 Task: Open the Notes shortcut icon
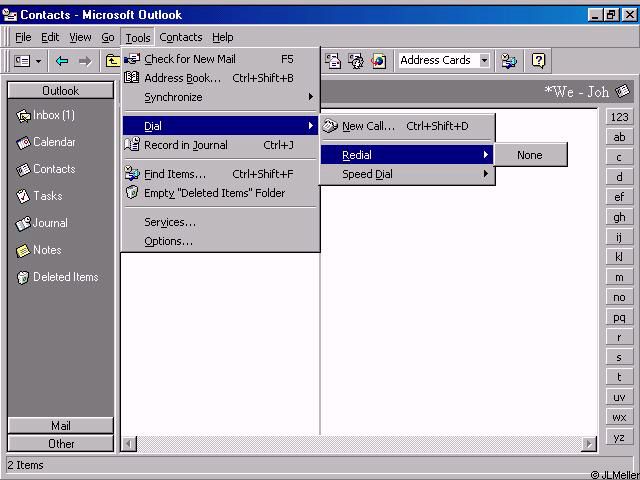click(x=23, y=250)
